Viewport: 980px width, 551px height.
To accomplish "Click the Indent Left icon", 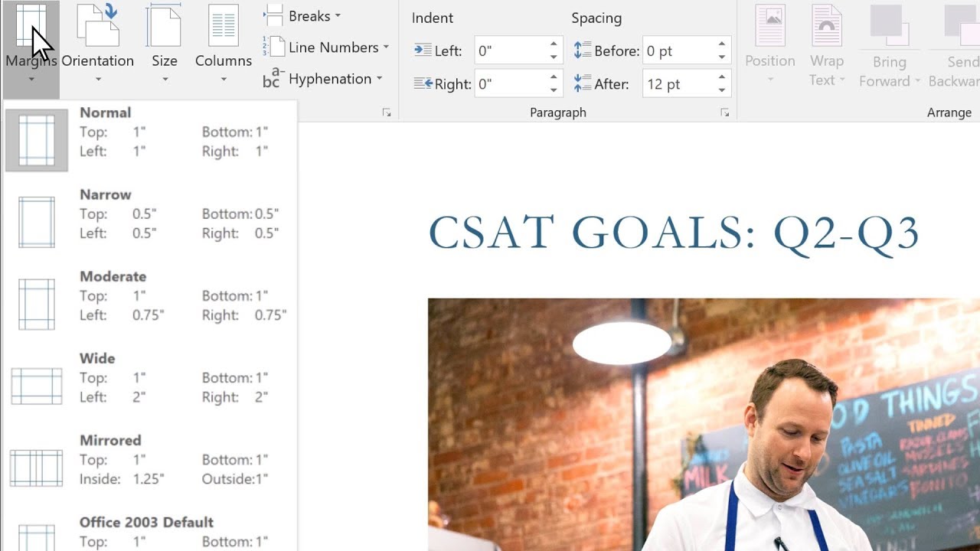I will point(423,50).
